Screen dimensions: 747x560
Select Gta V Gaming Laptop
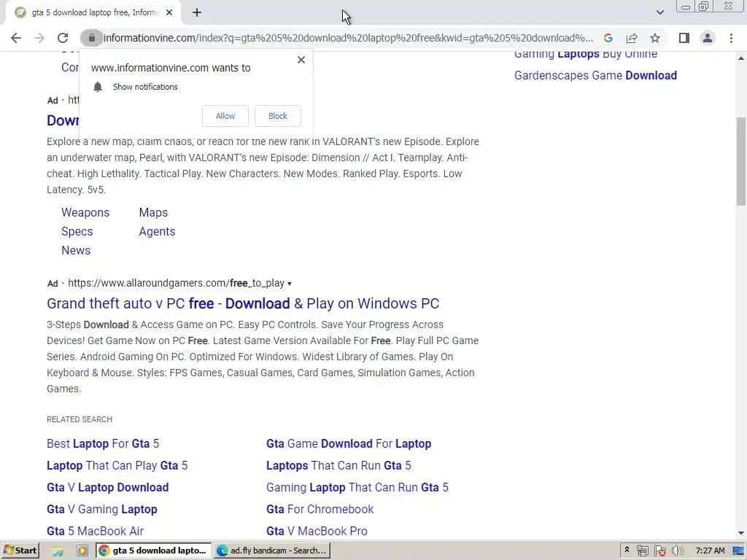click(x=102, y=510)
